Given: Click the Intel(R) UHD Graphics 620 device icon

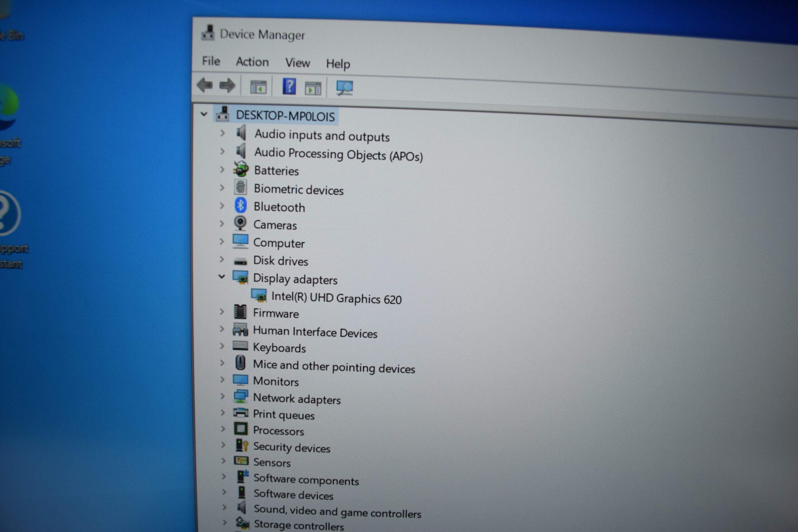Looking at the screenshot, I should point(259,295).
